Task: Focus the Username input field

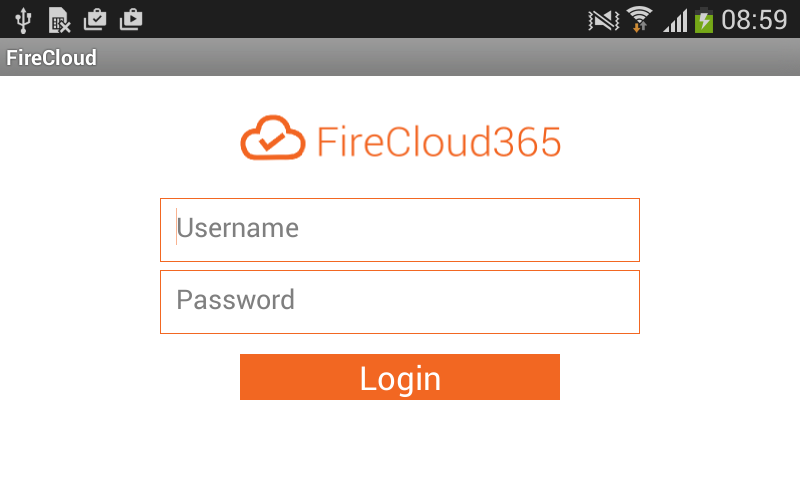Action: click(x=400, y=230)
